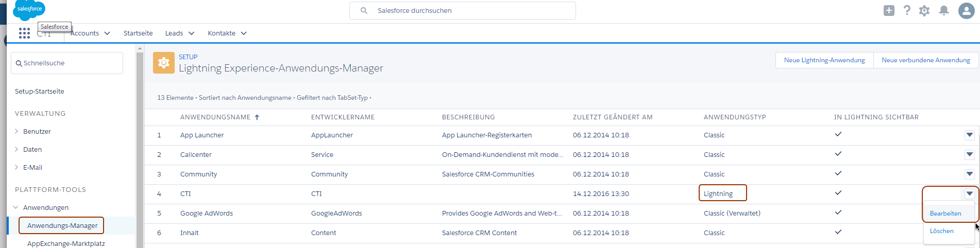
Task: Click the orange Setup gear page icon
Action: [x=164, y=63]
